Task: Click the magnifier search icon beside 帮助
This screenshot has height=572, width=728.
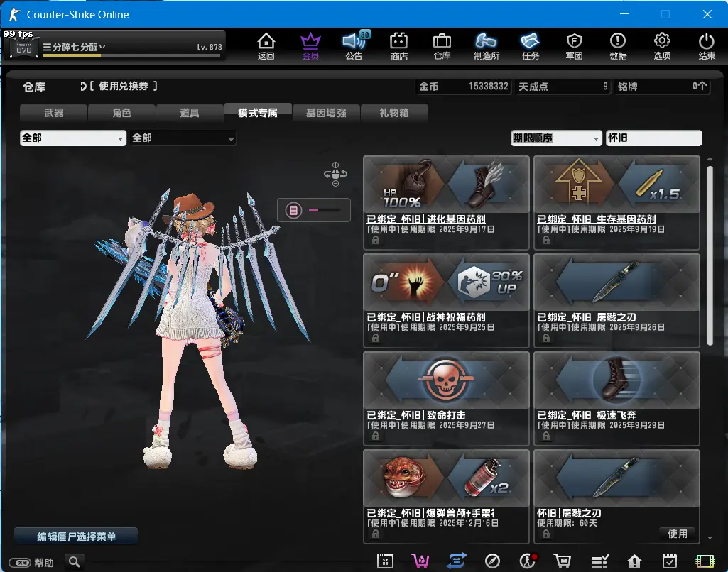Action: (75, 562)
